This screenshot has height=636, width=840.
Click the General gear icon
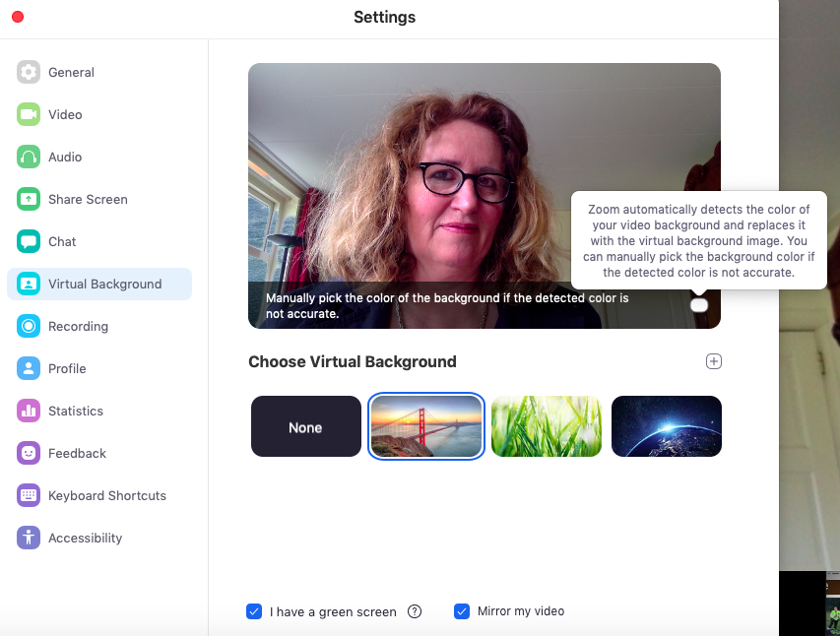[x=29, y=72]
